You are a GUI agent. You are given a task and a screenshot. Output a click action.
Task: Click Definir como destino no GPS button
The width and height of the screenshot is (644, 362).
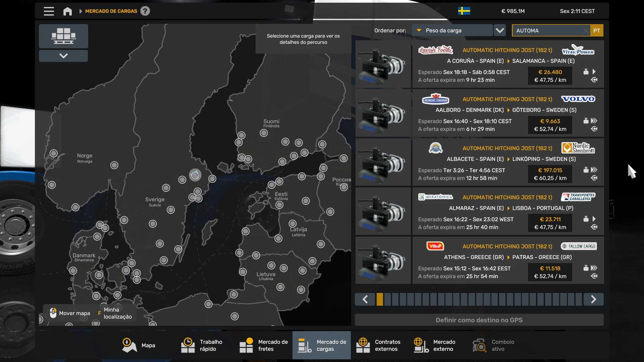click(x=479, y=320)
